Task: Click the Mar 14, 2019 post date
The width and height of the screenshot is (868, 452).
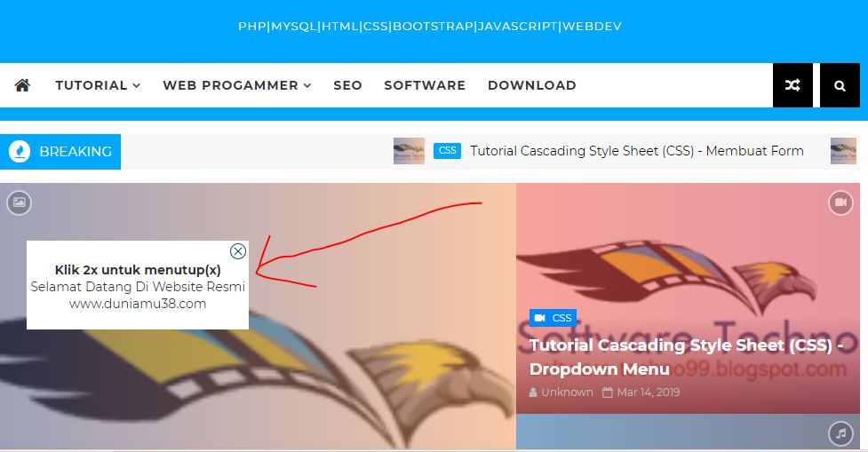Action: tap(641, 393)
